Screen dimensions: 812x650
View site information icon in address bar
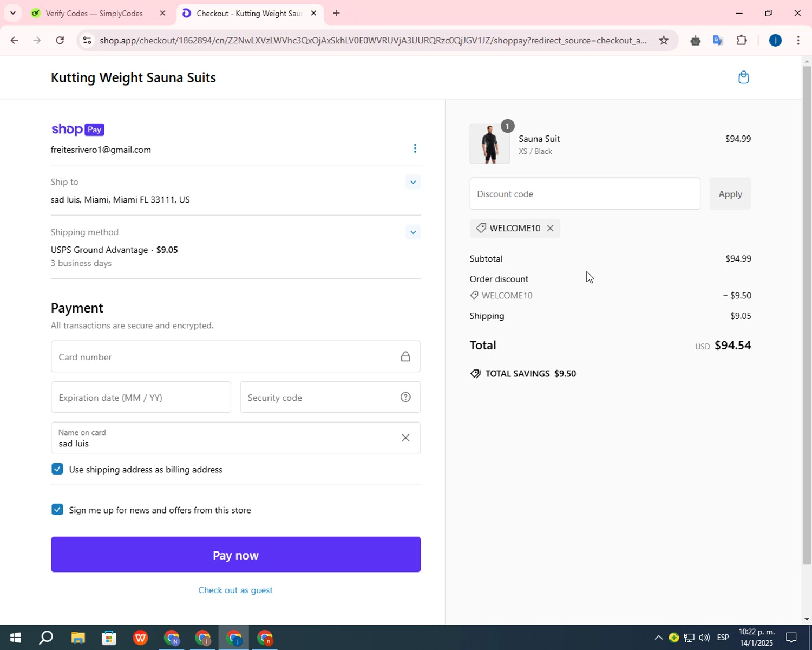(x=87, y=41)
